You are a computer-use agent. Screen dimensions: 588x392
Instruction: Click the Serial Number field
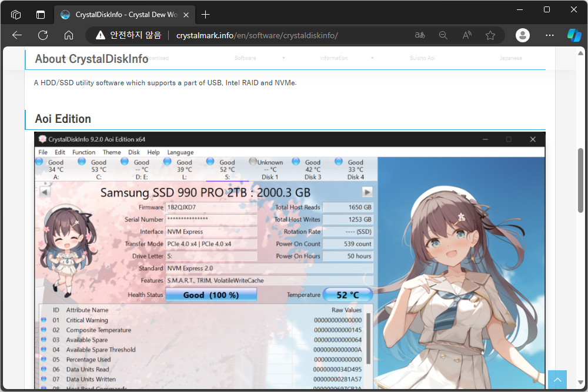click(211, 219)
